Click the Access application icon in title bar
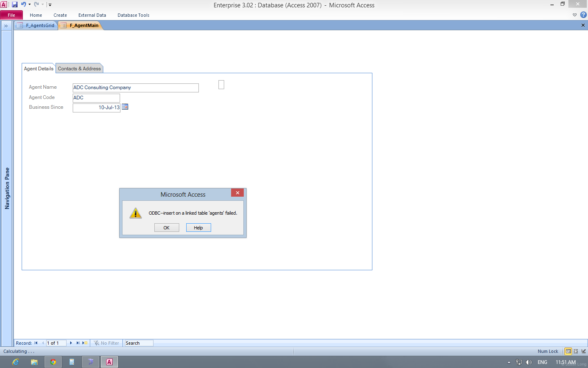The width and height of the screenshot is (588, 368). pos(4,4)
